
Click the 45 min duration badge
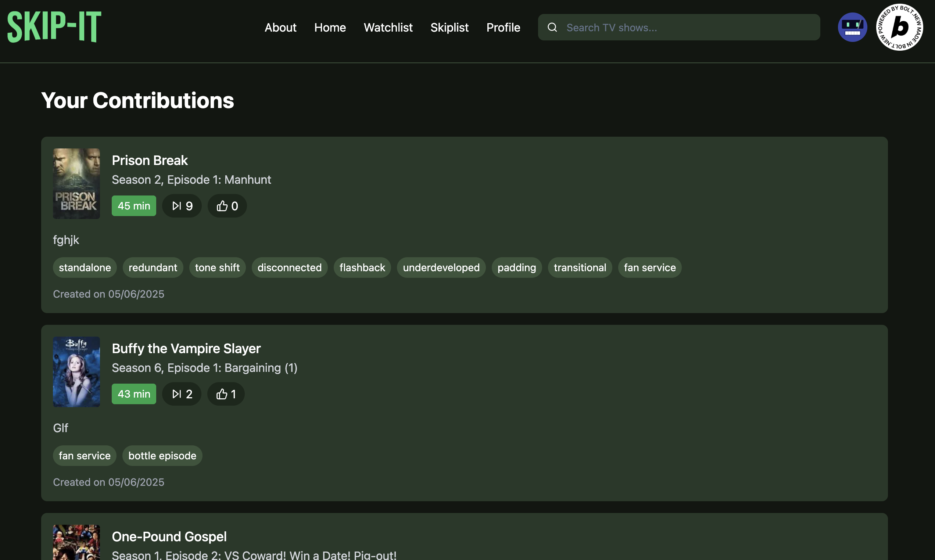click(x=134, y=206)
